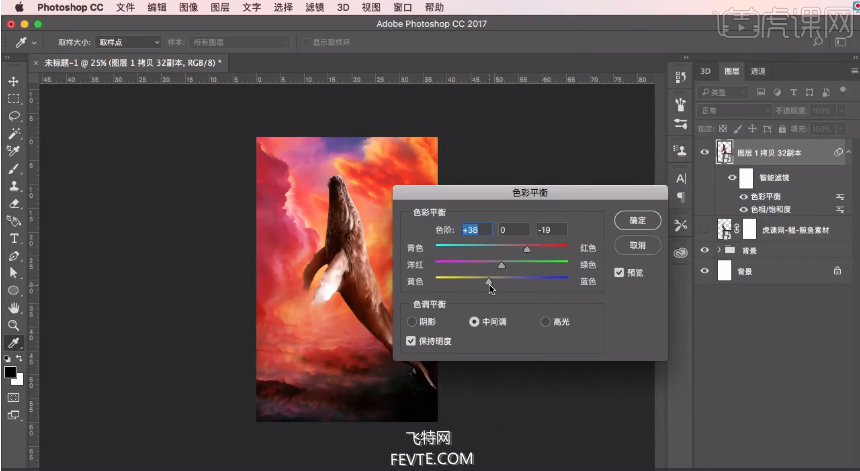This screenshot has height=471, width=860.
Task: Select the Eraser tool
Action: pyautogui.click(x=14, y=203)
